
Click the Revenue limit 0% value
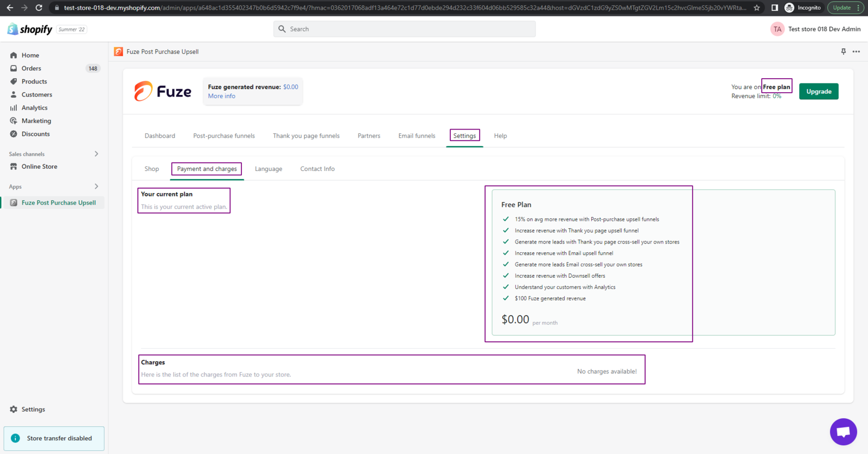tap(777, 96)
